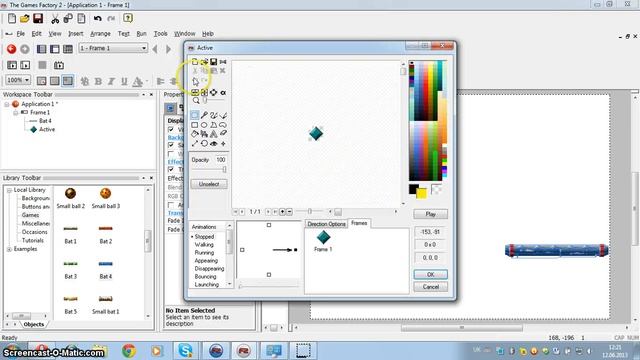The width and height of the screenshot is (640, 360).
Task: Run the application with the first play-window icon
Action: 12,65
